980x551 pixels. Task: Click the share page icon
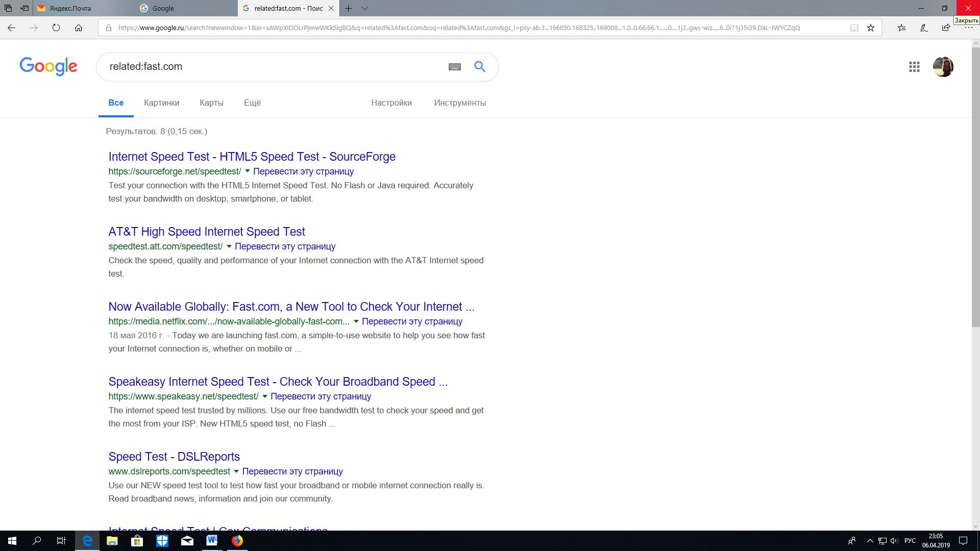click(x=946, y=28)
